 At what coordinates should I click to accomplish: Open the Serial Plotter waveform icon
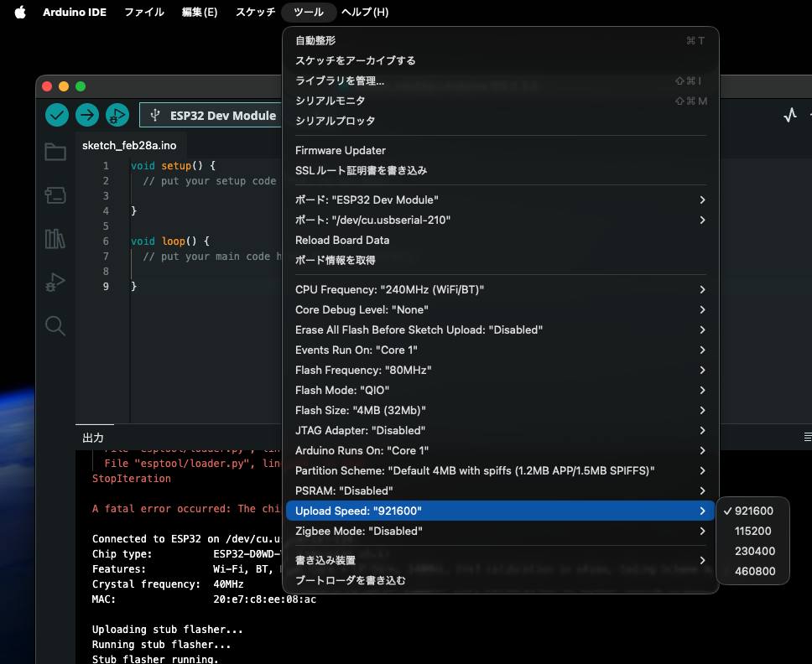[x=789, y=116]
